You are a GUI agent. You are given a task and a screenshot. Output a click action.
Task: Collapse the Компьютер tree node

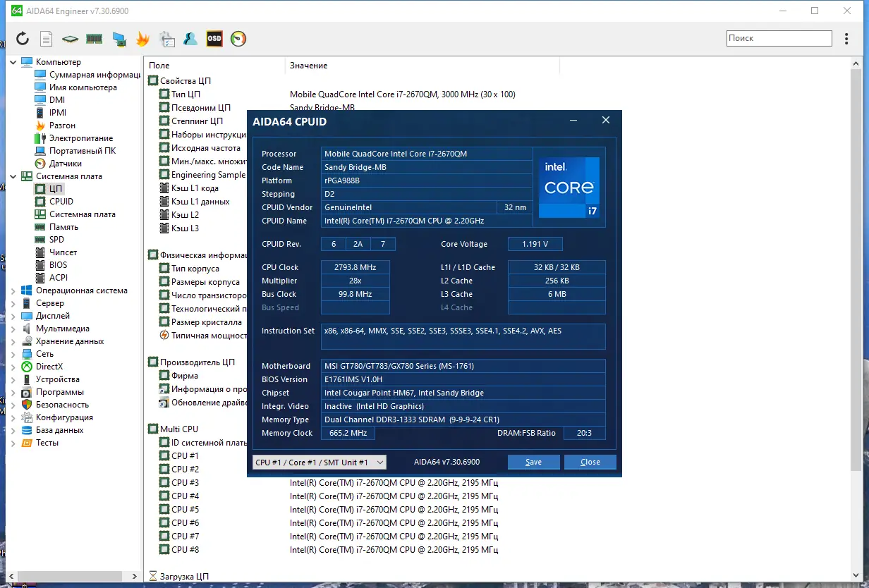tap(13, 62)
